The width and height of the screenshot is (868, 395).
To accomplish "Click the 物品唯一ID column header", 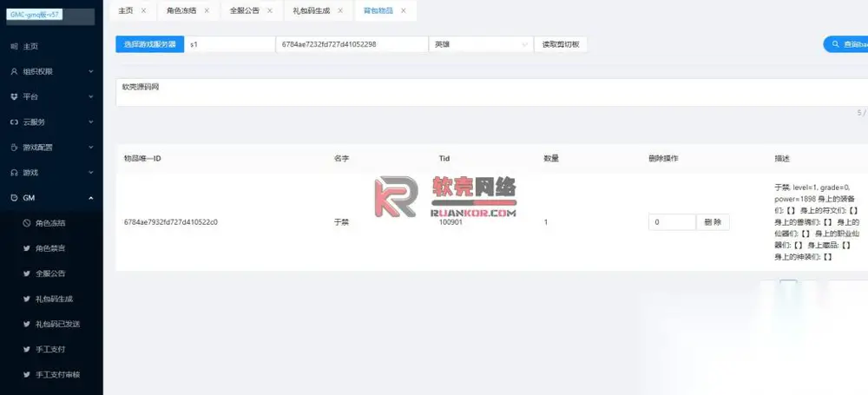I will [x=142, y=159].
